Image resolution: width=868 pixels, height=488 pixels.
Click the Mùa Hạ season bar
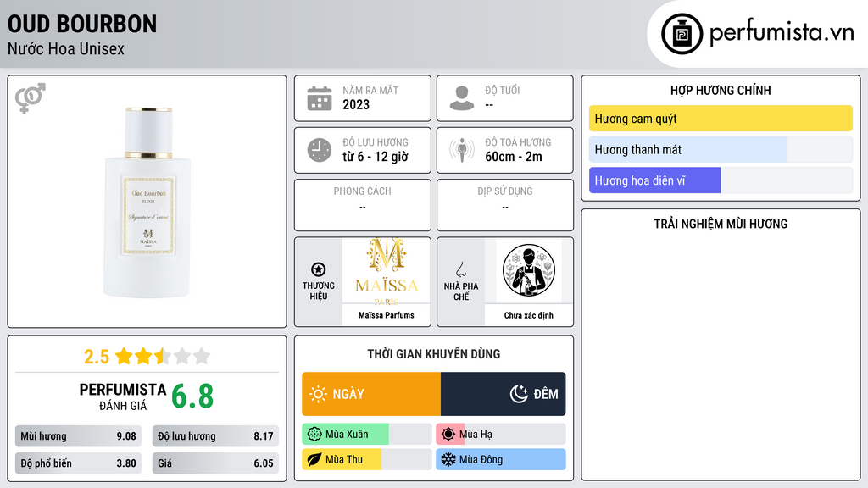click(501, 435)
